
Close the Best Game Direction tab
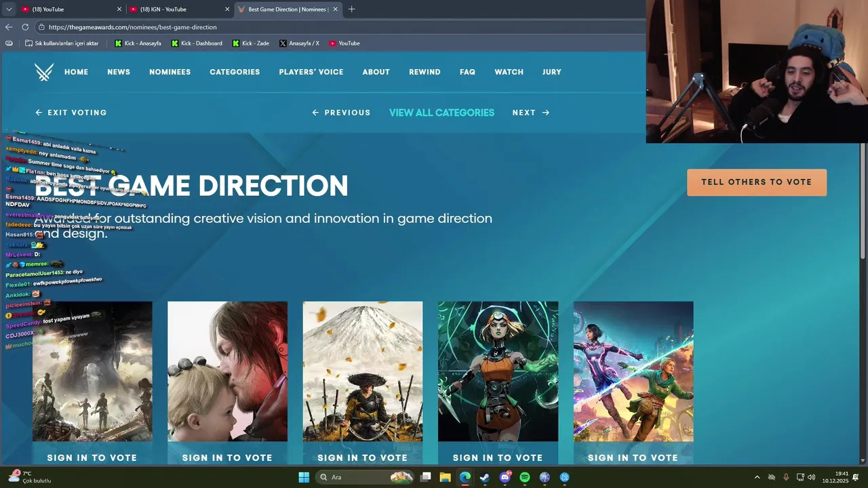(335, 9)
